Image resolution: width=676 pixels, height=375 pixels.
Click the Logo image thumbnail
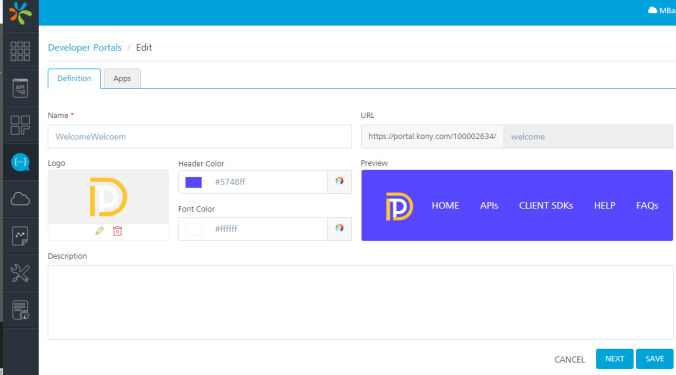(108, 197)
